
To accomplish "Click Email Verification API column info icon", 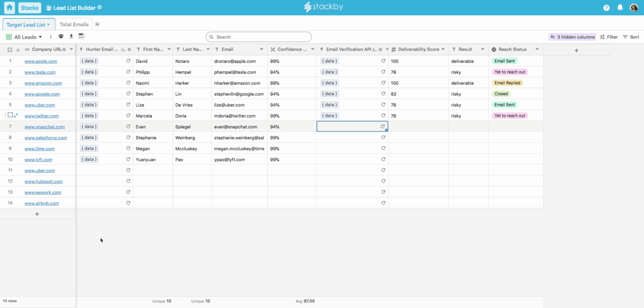I will 380,49.
